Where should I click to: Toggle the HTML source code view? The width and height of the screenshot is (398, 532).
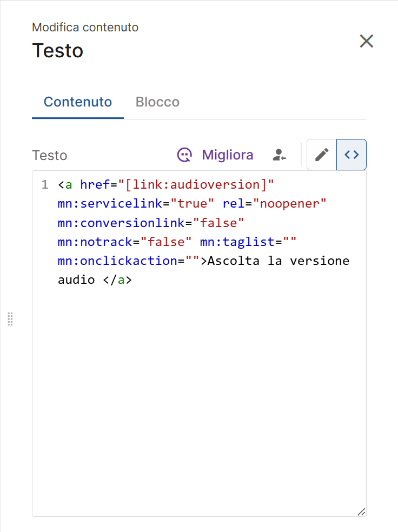351,155
